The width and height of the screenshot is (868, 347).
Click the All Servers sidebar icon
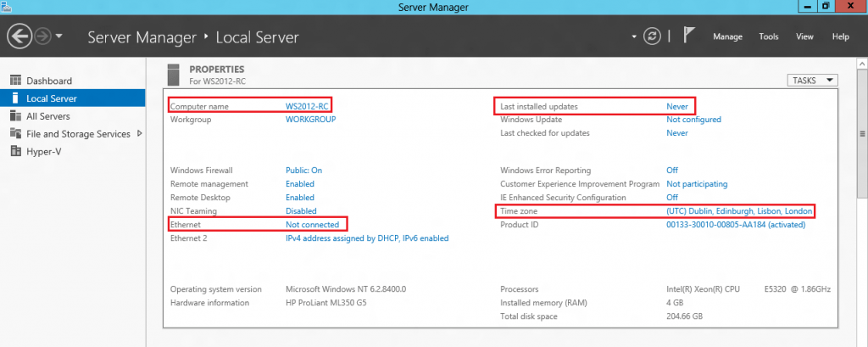coord(14,116)
